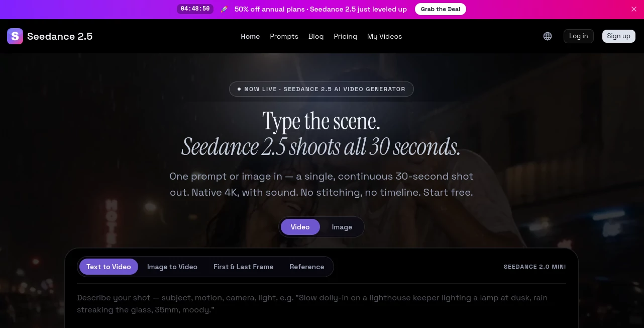Click the Grab the Deal button

pyautogui.click(x=441, y=9)
